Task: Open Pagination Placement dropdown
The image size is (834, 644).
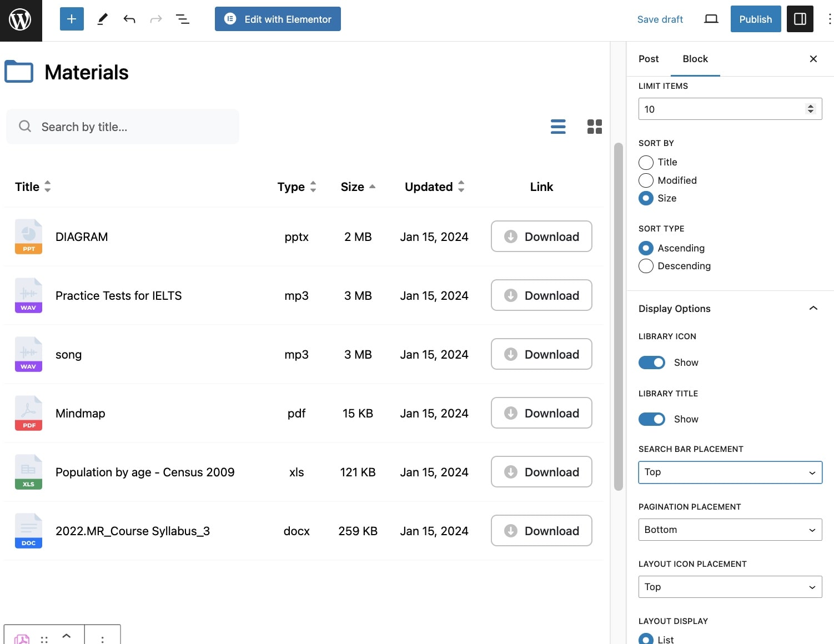Action: click(x=730, y=530)
